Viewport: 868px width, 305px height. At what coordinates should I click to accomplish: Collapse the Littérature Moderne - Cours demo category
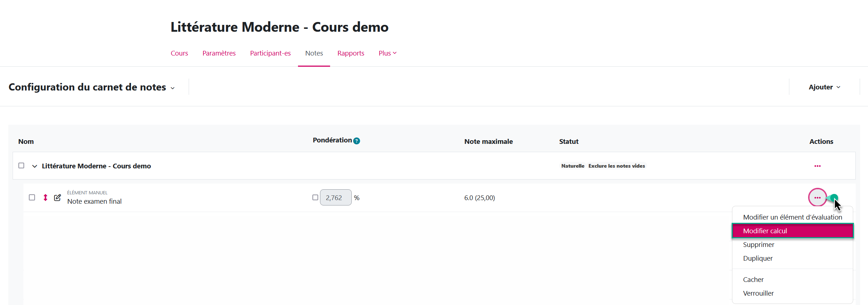tap(35, 166)
